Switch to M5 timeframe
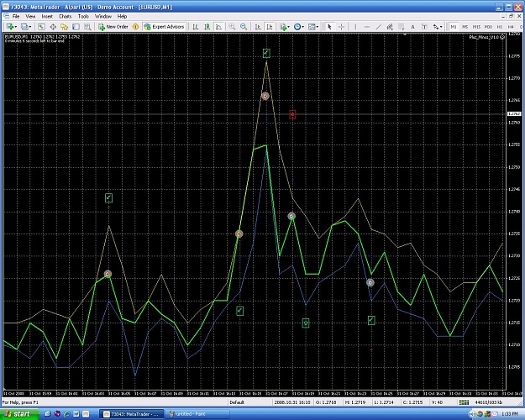 coord(465,27)
